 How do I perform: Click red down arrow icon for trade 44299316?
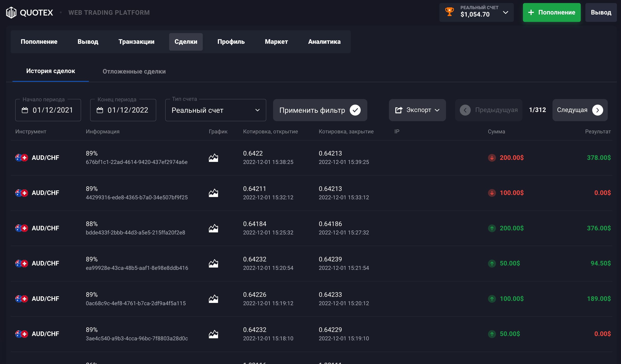point(492,193)
